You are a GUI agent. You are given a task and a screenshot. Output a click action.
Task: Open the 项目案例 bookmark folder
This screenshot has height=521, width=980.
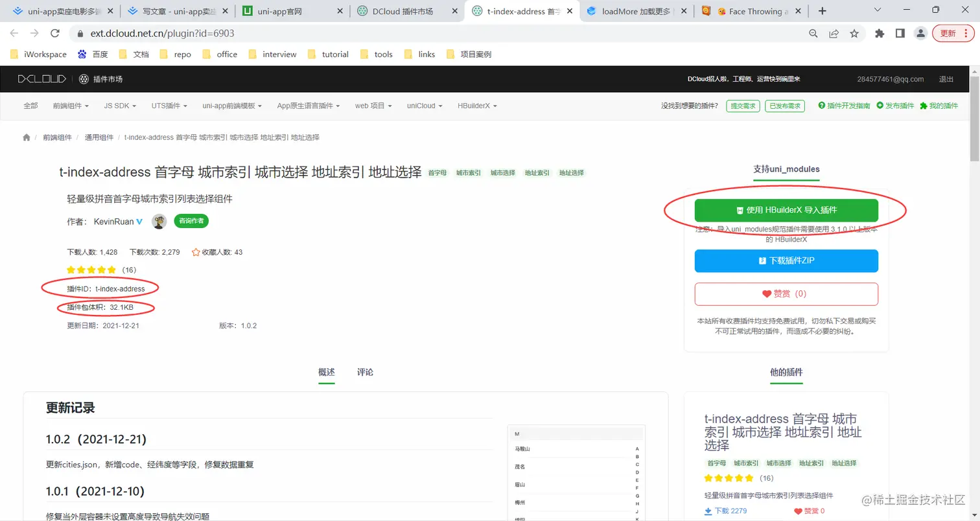click(468, 54)
